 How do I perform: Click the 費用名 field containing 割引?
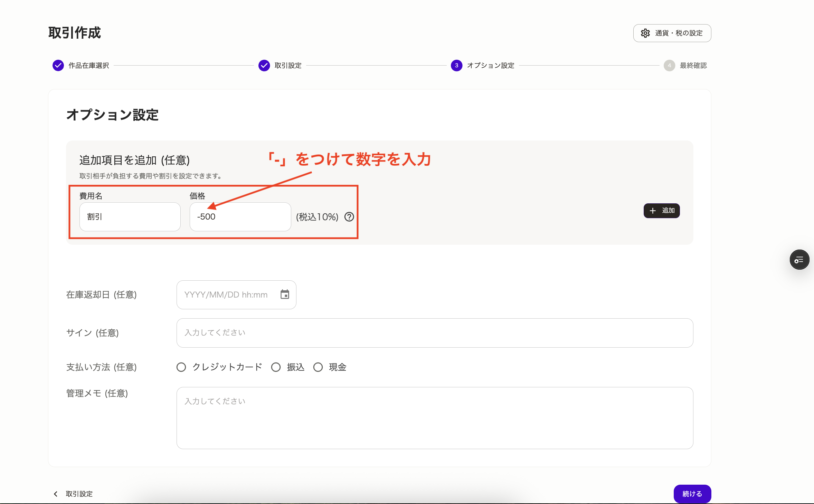coord(130,217)
